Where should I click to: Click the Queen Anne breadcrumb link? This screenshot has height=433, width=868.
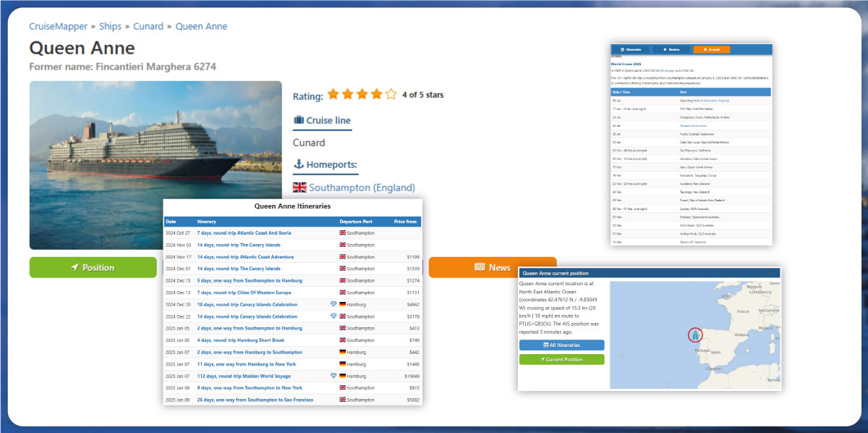pos(201,26)
